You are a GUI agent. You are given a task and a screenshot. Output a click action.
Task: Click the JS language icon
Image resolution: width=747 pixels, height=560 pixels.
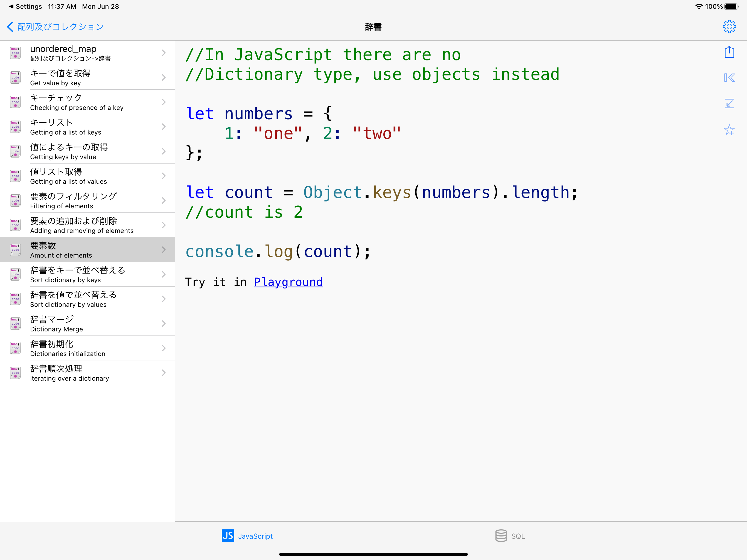[x=227, y=536]
